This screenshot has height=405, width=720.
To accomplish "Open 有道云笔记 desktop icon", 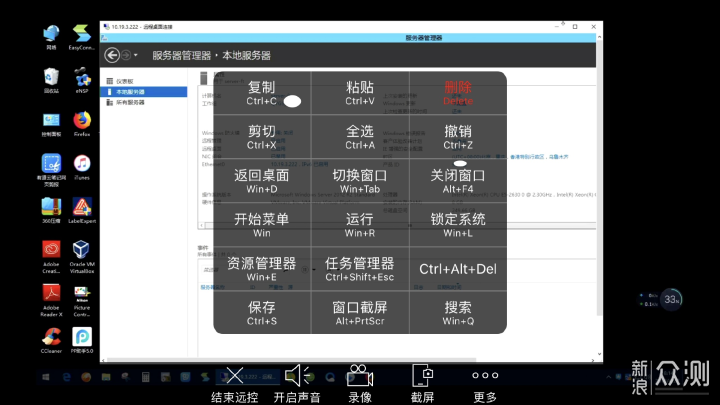I will [51, 170].
